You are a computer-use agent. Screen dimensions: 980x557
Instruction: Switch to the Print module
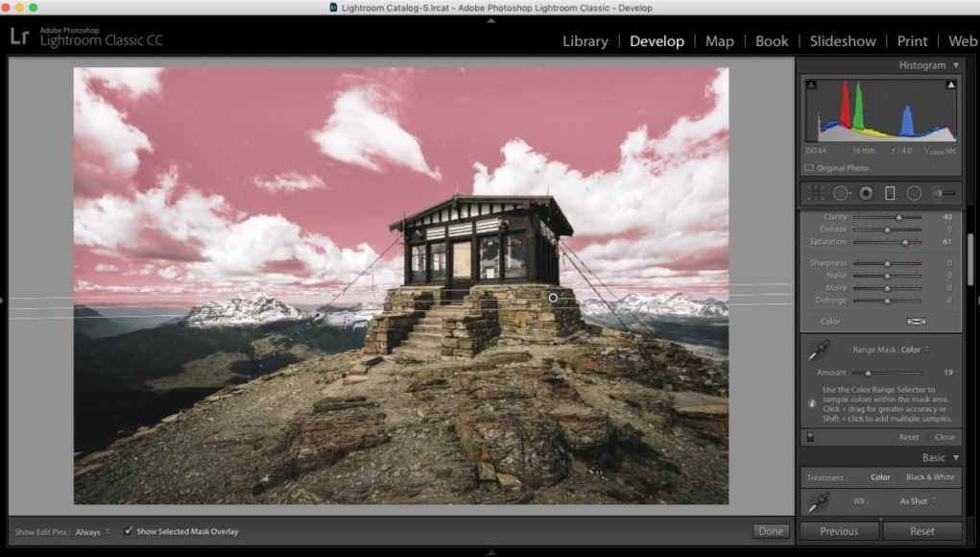pos(912,41)
